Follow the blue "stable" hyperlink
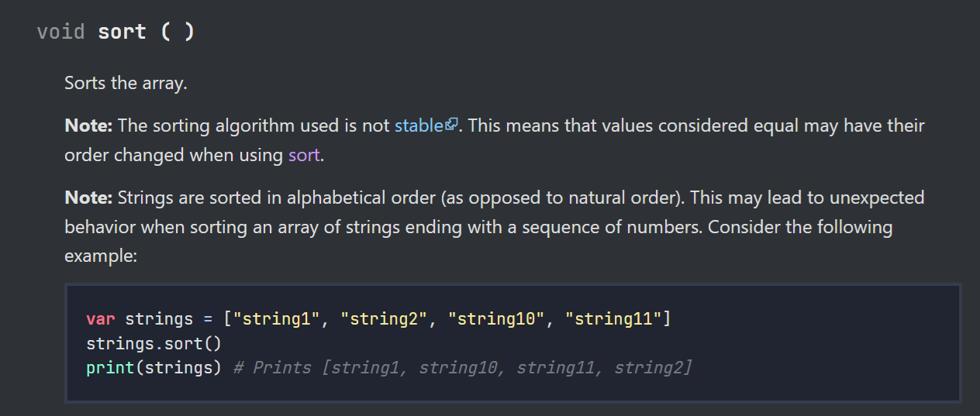Viewport: 980px width, 416px height. (419, 125)
